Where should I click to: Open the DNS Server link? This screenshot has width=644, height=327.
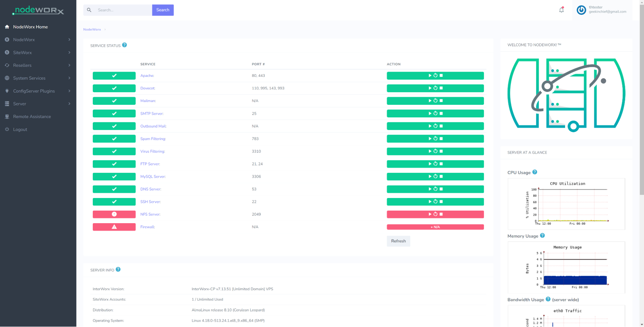pyautogui.click(x=151, y=189)
